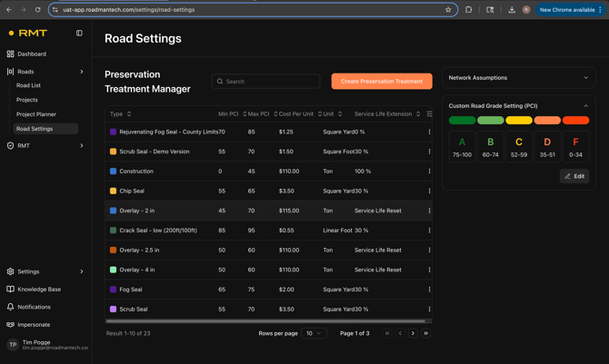This screenshot has height=364, width=609.
Task: Bookmark this page with star icon
Action: coord(448,10)
